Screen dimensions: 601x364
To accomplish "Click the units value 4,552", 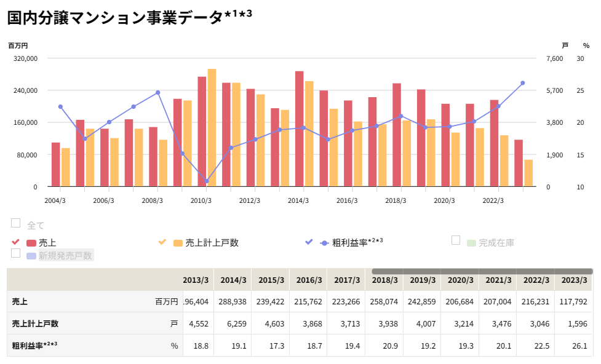I will [199, 324].
